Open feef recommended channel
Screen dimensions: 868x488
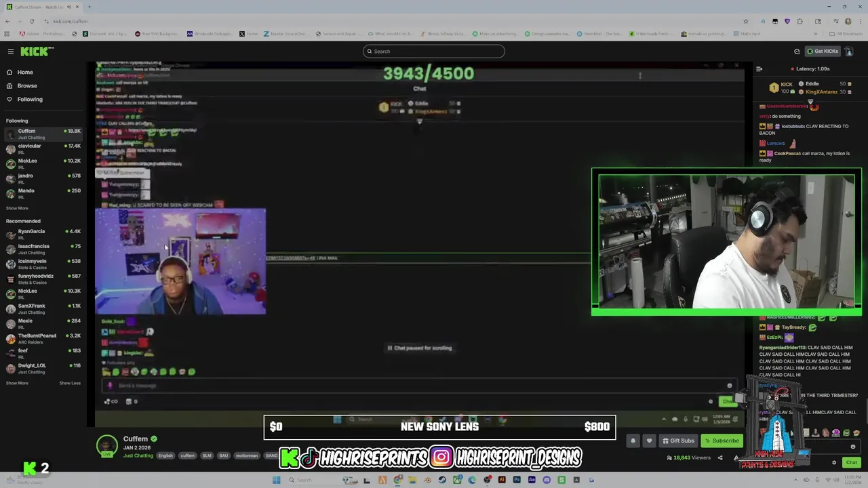tap(43, 353)
